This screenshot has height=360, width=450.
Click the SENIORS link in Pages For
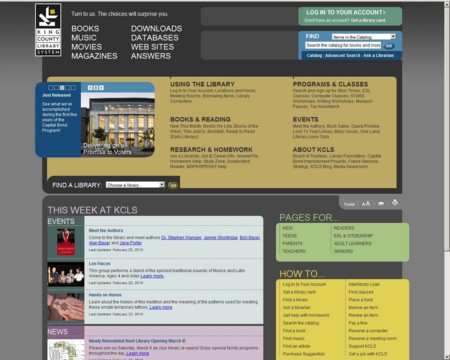click(343, 251)
